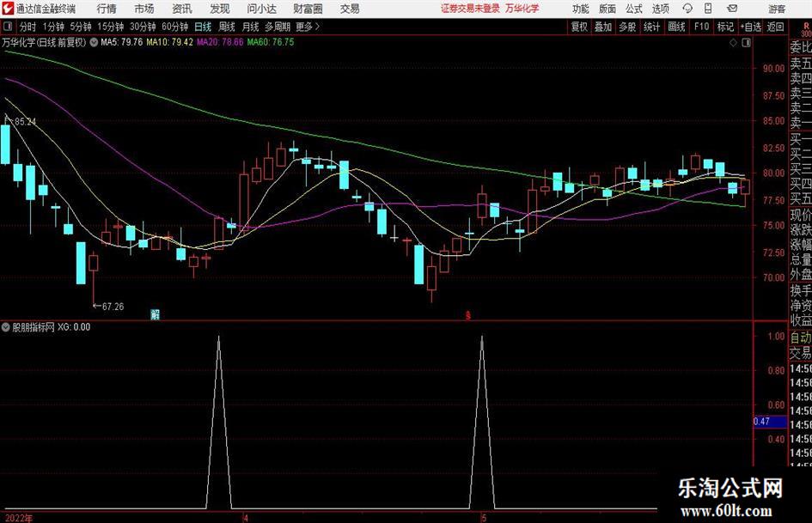Open the 功能 menu
The width and height of the screenshot is (812, 523).
[581, 9]
